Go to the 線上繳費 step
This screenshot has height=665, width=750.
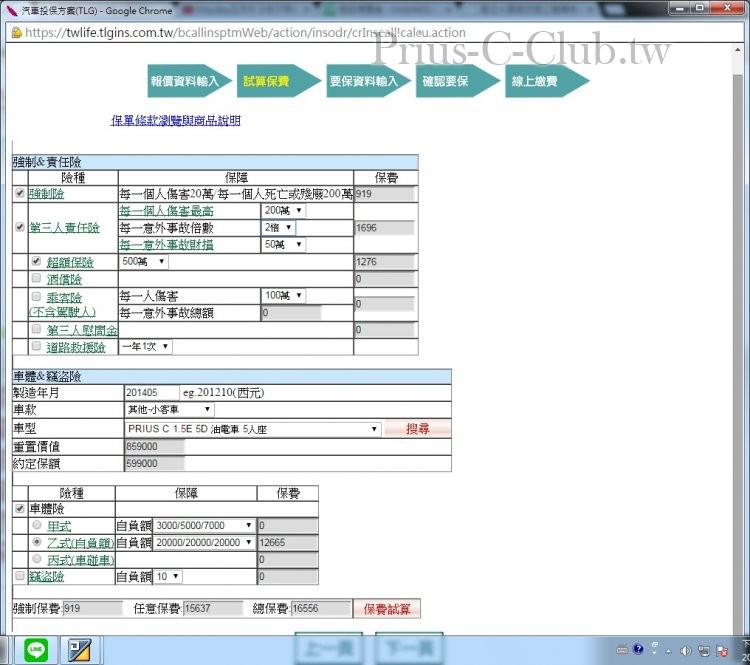click(x=547, y=81)
